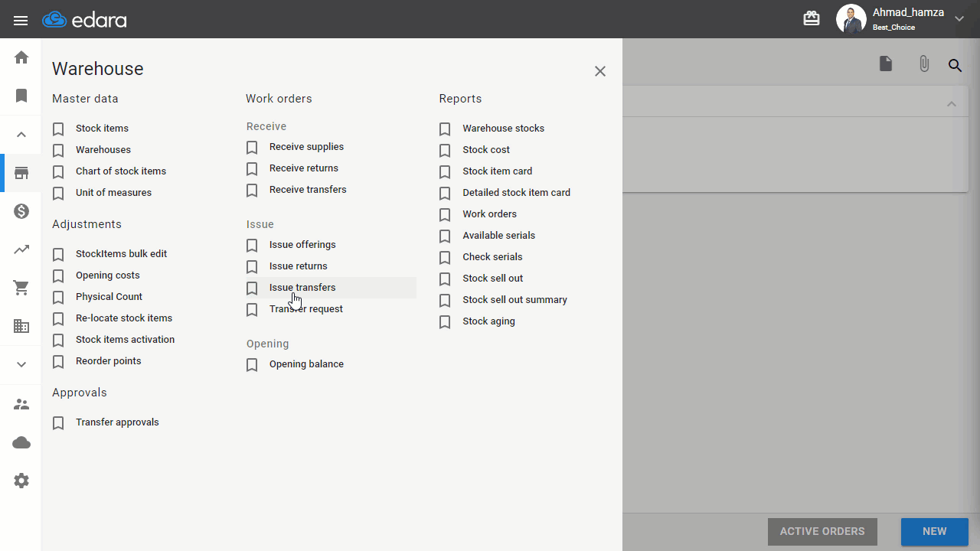This screenshot has width=980, height=551.
Task: Open Reorder points
Action: [x=109, y=361]
